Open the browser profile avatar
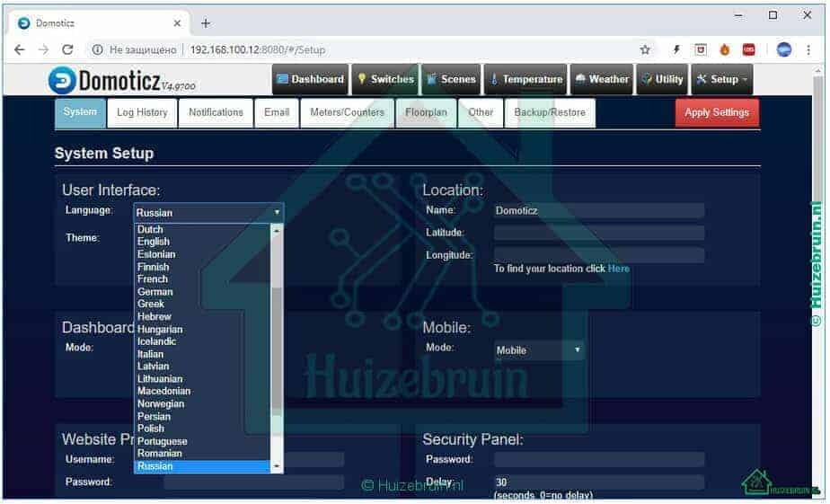Screen dimensions: 830x504 (784, 49)
